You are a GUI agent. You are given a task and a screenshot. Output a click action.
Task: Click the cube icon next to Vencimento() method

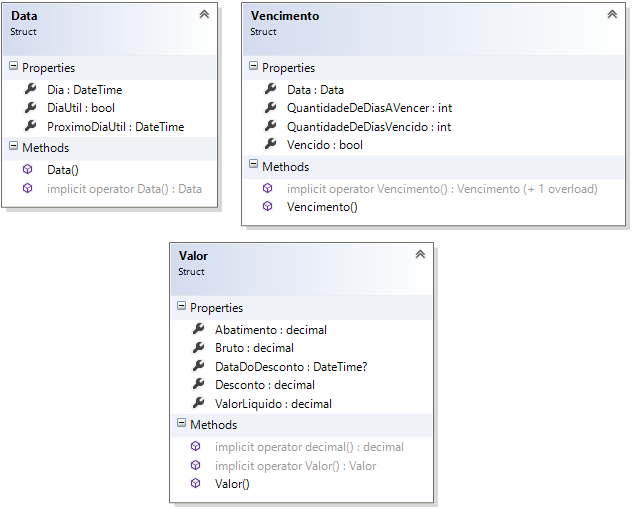(268, 207)
